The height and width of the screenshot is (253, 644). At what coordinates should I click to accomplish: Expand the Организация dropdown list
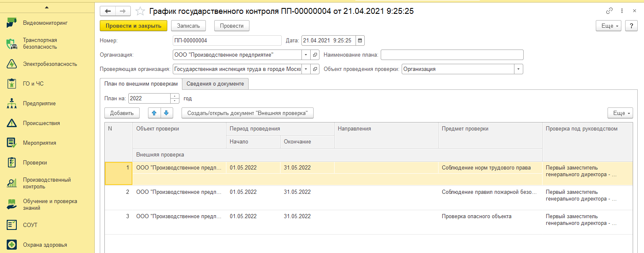(306, 55)
